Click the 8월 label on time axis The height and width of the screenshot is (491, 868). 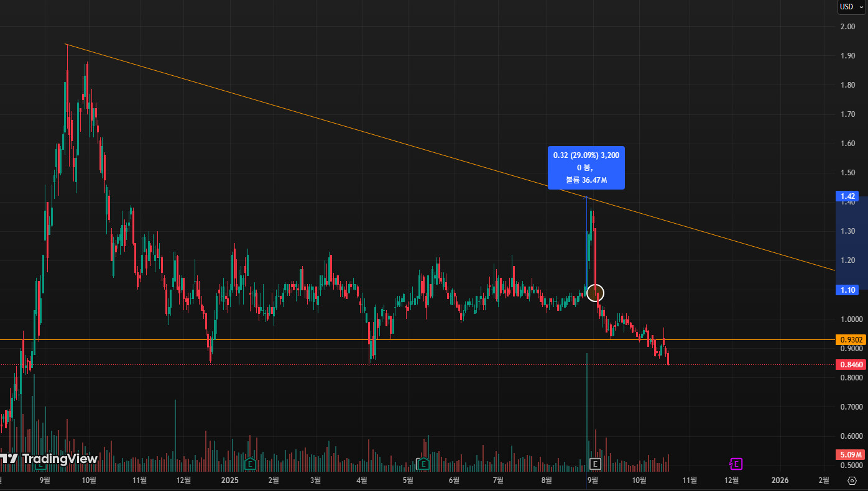pos(547,480)
